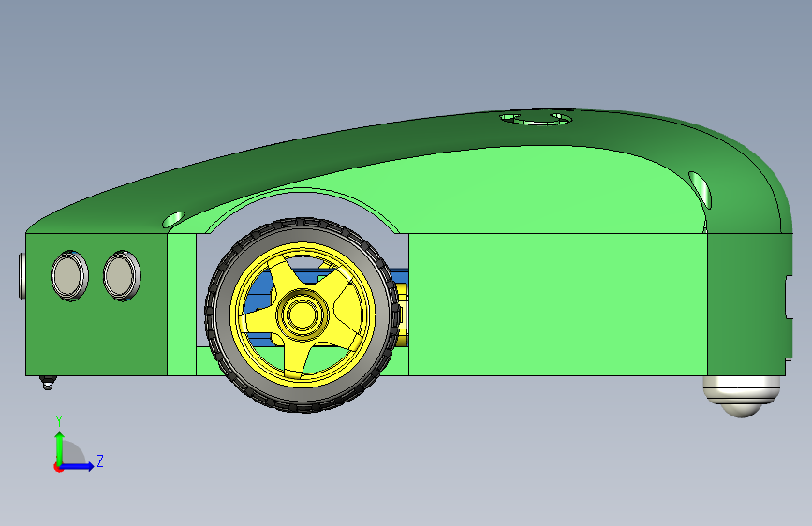Viewport: 812px width, 526px height.
Task: Select the oval hole above the front fender
Action: pyautogui.click(x=173, y=220)
